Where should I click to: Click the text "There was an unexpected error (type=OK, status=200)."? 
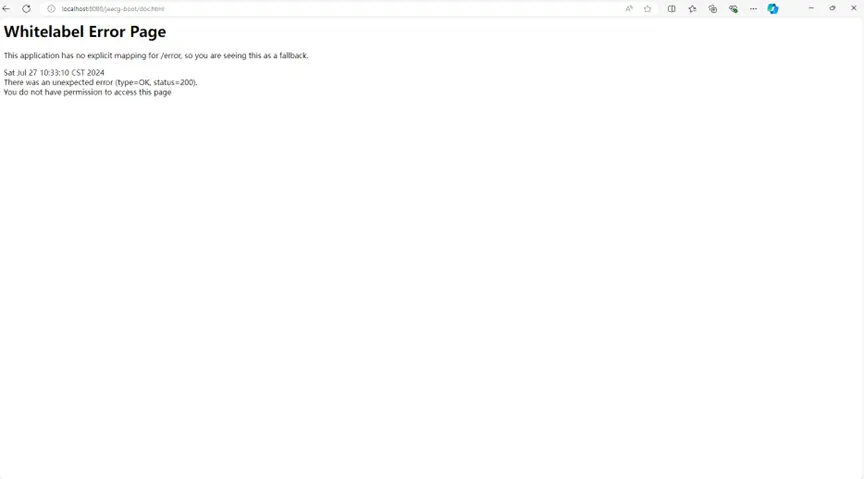[x=100, y=83]
